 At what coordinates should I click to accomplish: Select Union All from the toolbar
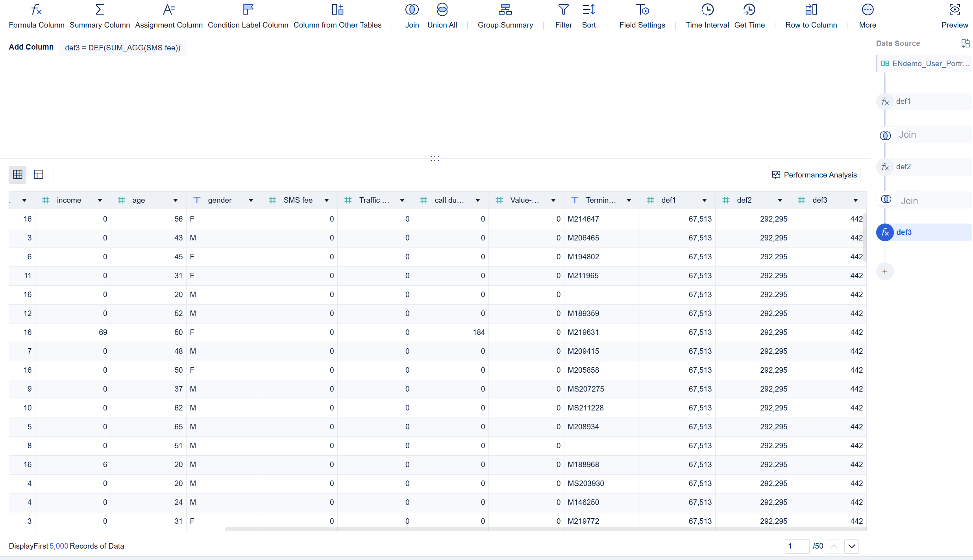[x=442, y=15]
